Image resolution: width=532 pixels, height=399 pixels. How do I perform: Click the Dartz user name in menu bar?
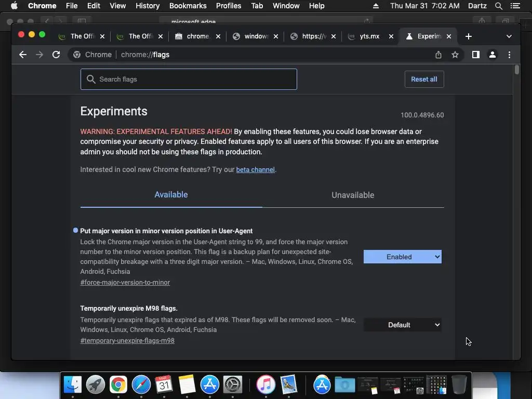477,6
